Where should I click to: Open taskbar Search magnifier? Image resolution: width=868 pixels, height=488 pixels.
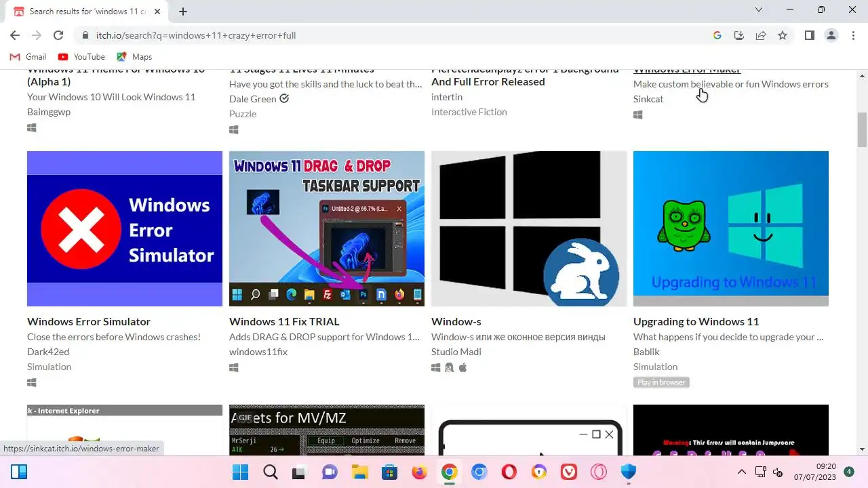pyautogui.click(x=270, y=472)
